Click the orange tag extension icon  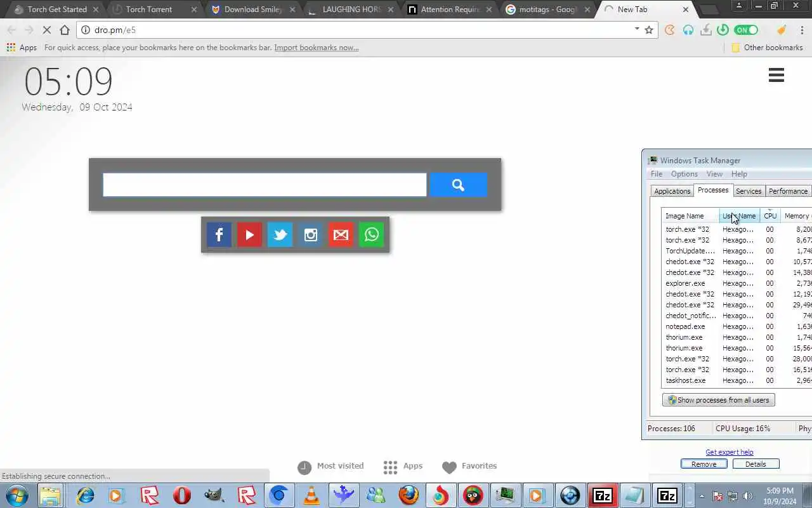(x=782, y=30)
